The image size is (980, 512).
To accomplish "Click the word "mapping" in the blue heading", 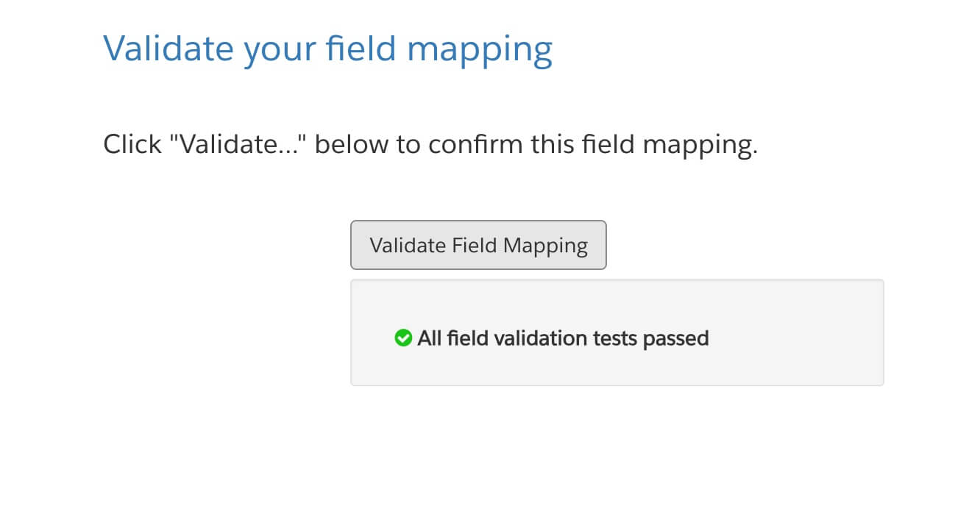I will click(480, 50).
